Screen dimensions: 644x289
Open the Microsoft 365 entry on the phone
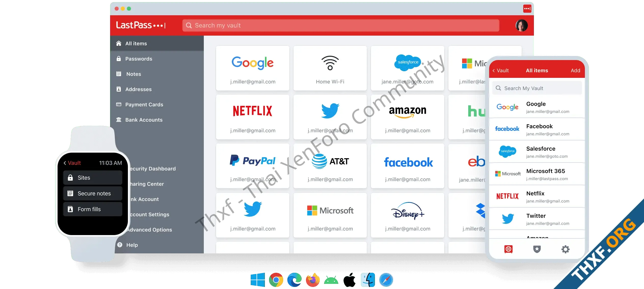[x=537, y=174]
